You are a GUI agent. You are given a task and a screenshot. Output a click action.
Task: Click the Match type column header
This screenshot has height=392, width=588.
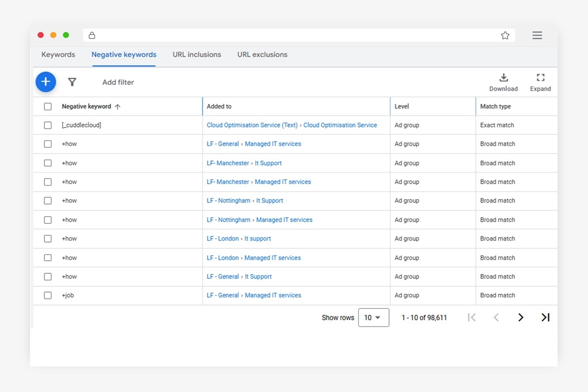[495, 106]
